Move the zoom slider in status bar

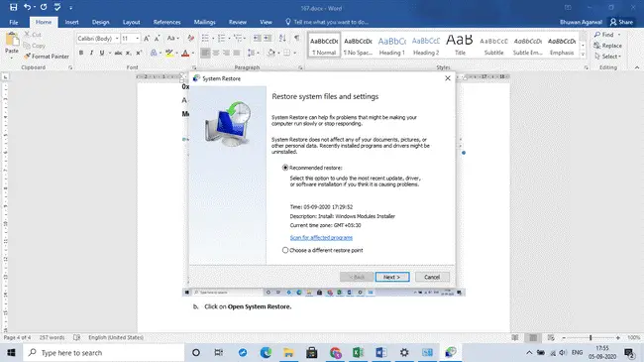[590, 338]
